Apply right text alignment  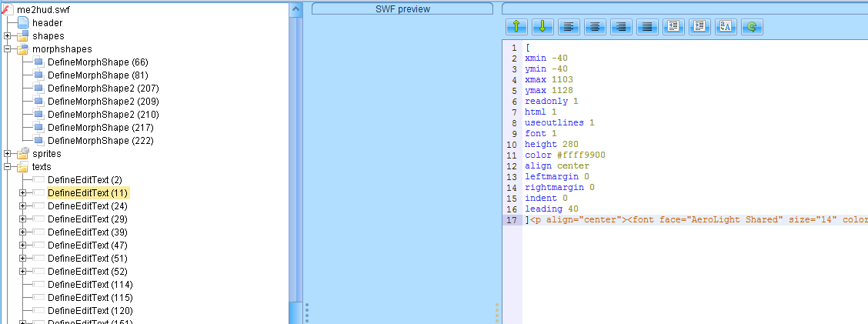tap(621, 26)
